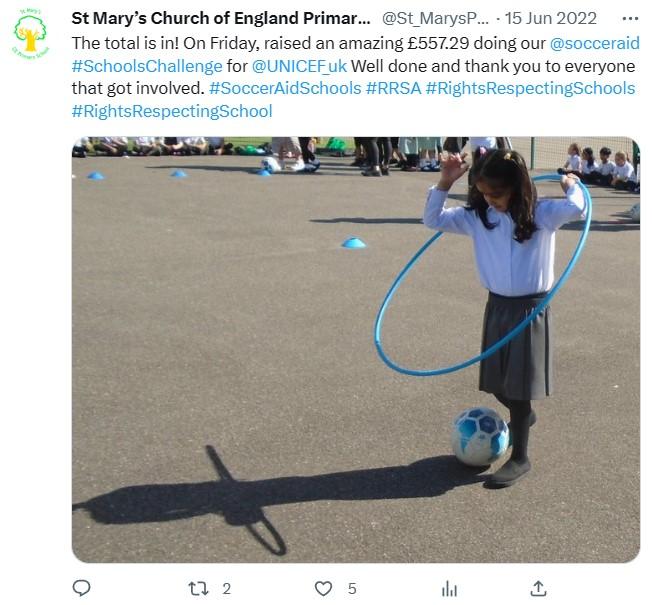Click the @St_MarysP... username handle

[437, 19]
